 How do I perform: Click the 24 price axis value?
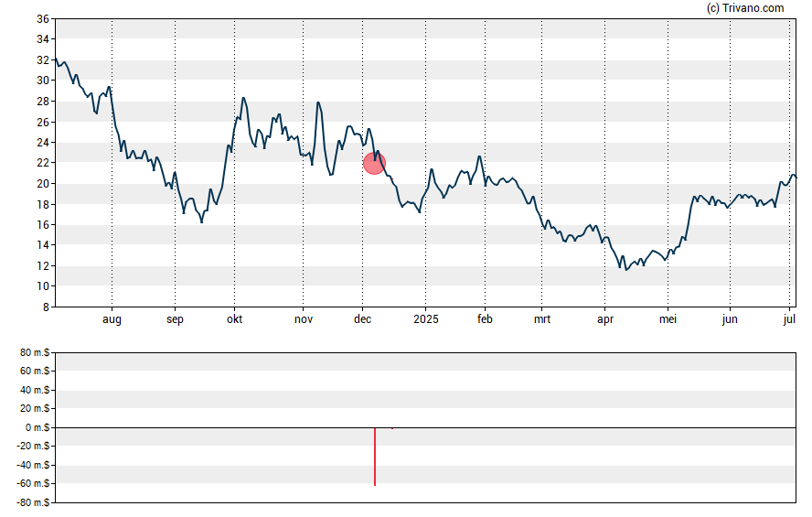coord(42,143)
